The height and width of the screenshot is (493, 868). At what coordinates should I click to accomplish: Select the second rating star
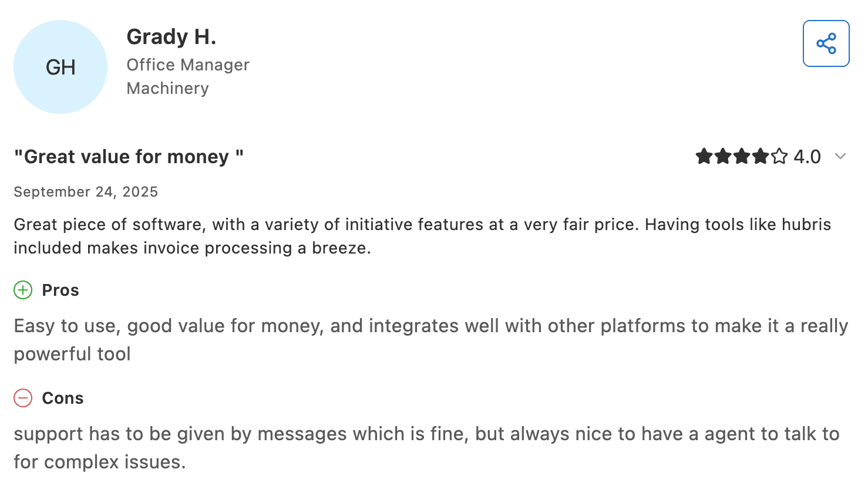point(723,157)
